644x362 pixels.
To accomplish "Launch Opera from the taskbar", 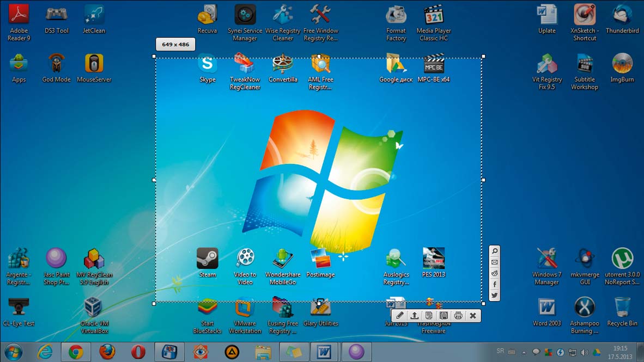I will (x=138, y=352).
